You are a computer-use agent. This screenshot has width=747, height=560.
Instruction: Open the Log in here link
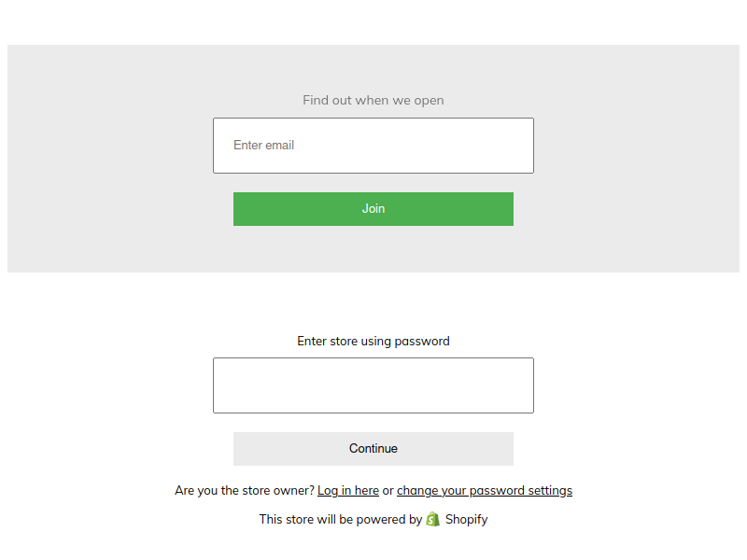pos(348,490)
